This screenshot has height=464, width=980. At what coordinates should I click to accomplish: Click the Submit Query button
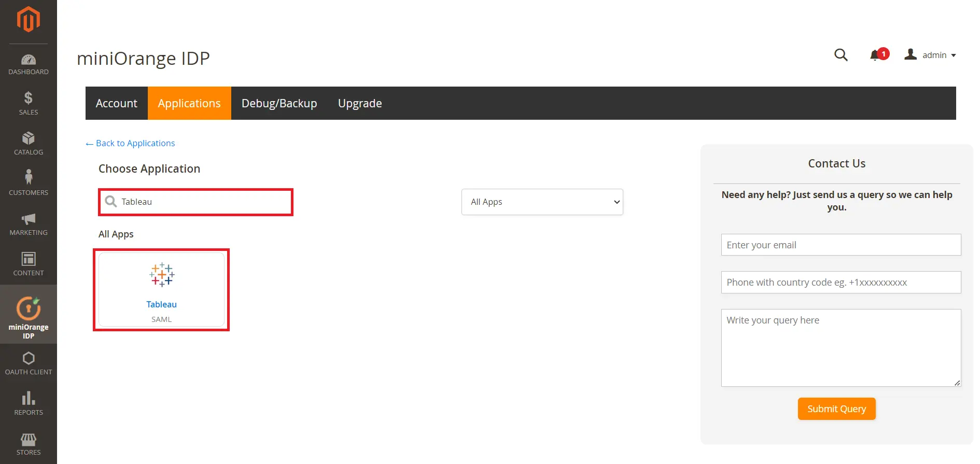(836, 409)
